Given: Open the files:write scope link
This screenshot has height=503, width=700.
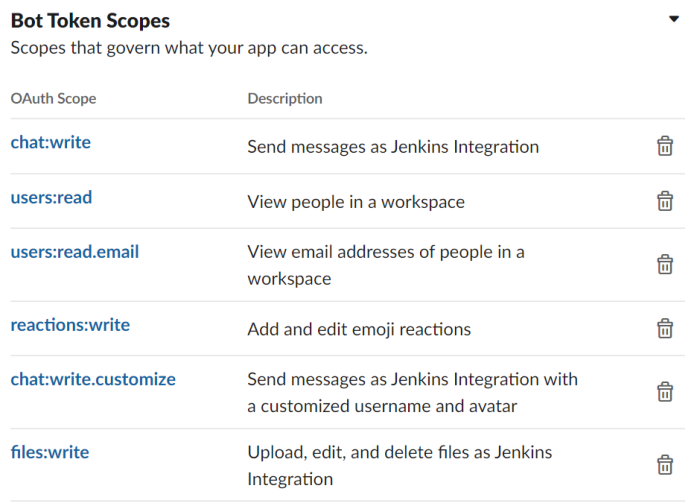Looking at the screenshot, I should pos(50,453).
